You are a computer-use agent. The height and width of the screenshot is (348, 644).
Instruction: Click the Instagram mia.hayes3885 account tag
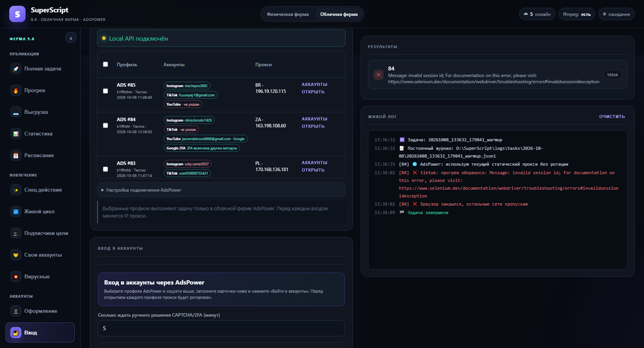(x=187, y=86)
